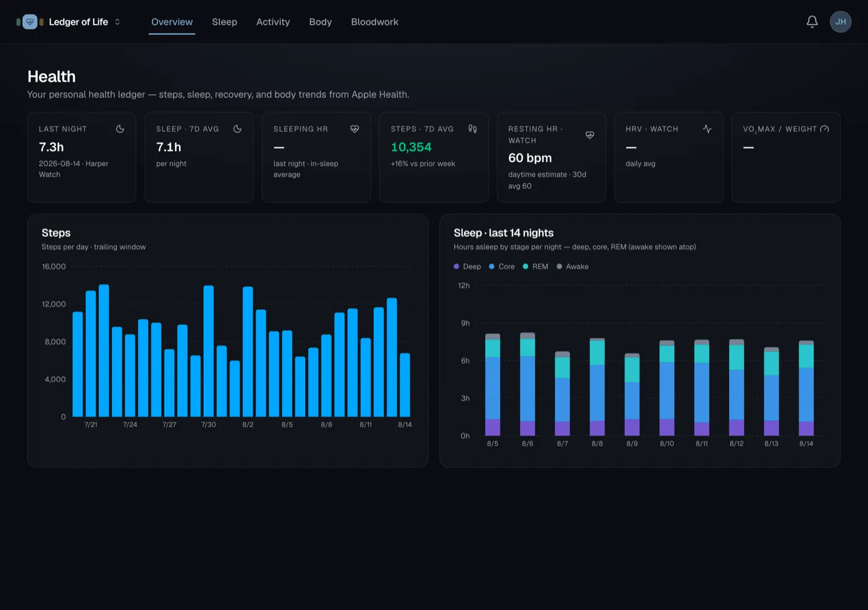This screenshot has height=610, width=868.
Task: Click the 16,000 steps axis label
Action: [x=54, y=266]
